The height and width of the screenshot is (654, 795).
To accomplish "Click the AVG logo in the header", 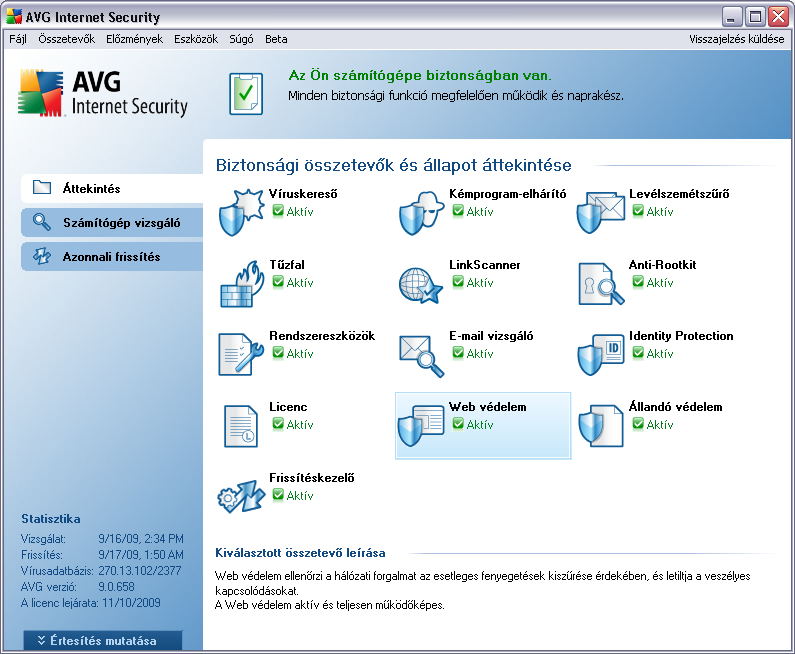I will (x=103, y=94).
